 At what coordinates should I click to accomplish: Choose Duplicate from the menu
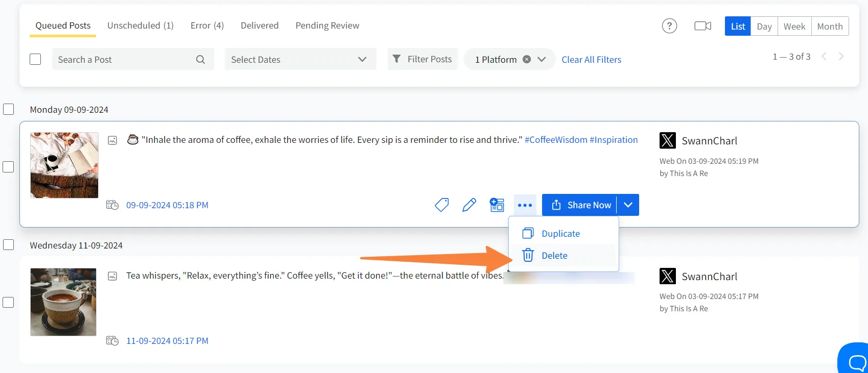564,234
